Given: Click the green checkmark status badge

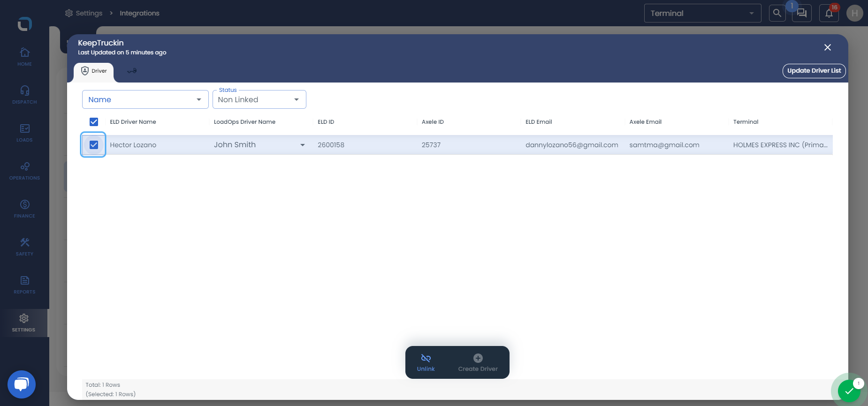Looking at the screenshot, I should [849, 391].
